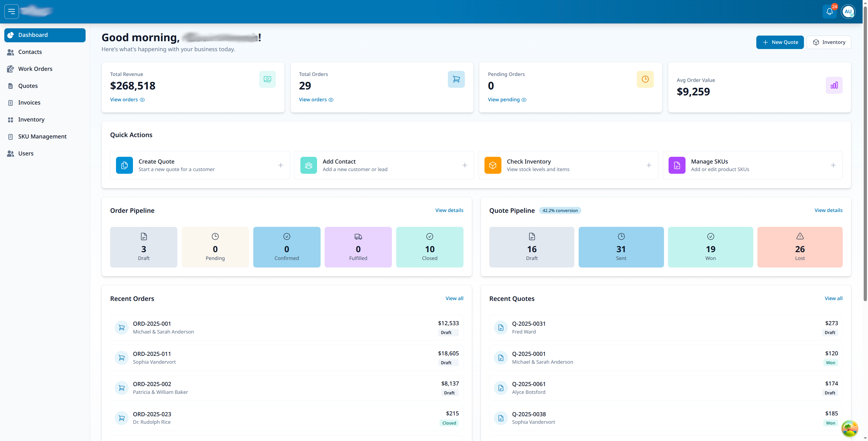This screenshot has height=441, width=868.
Task: Select the SKU Management sidebar icon
Action: (10, 136)
